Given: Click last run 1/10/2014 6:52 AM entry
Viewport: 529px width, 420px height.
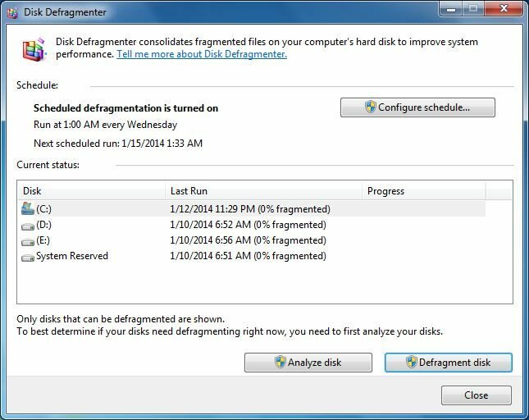Looking at the screenshot, I should coord(248,225).
